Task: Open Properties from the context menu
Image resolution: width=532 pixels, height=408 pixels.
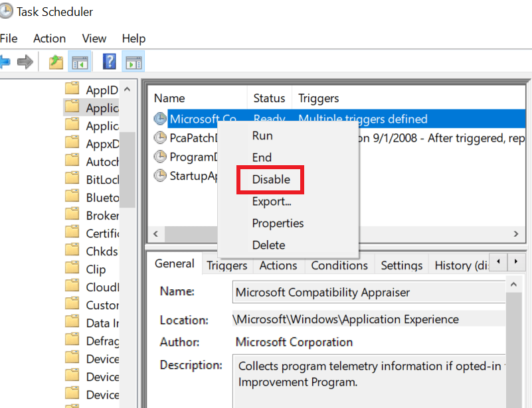Action: coord(278,223)
